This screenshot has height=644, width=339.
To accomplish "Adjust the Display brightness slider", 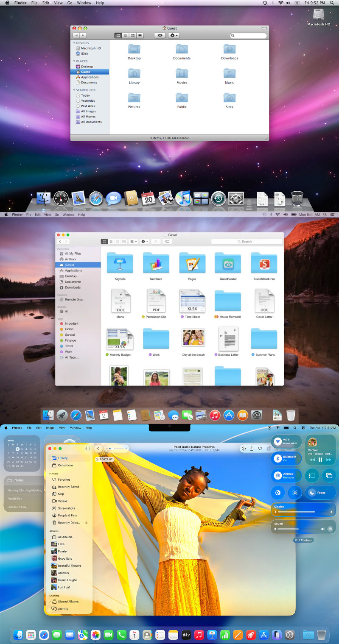I will point(303,512).
